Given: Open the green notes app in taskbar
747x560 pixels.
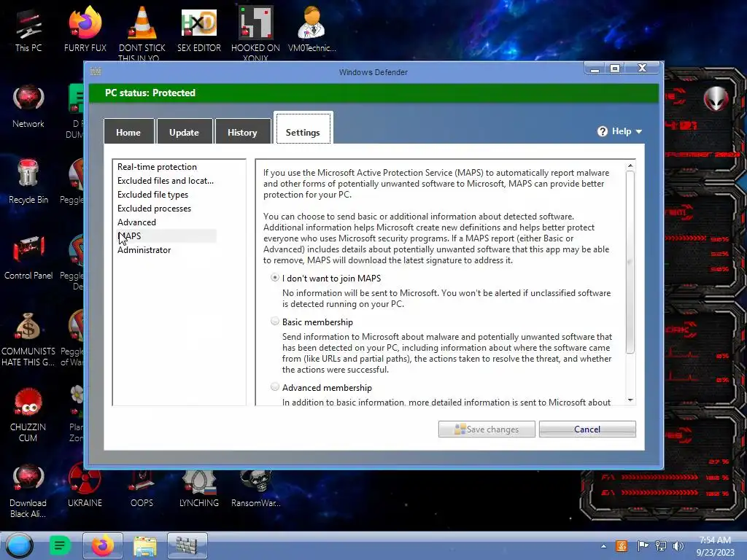Looking at the screenshot, I should tap(60, 545).
